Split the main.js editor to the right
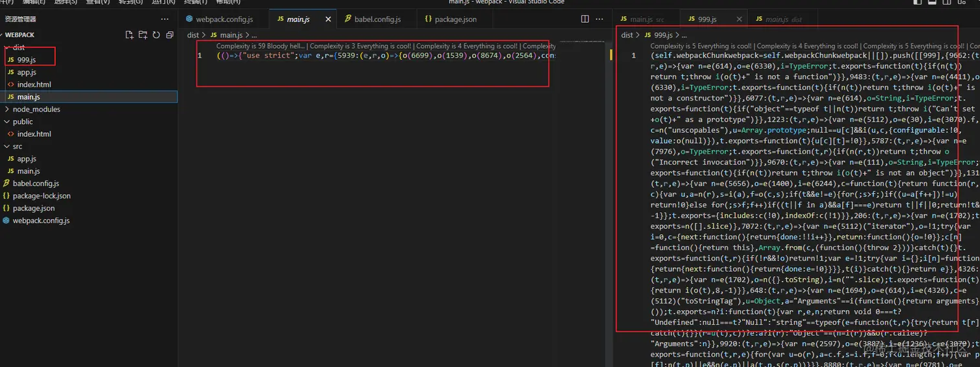The width and height of the screenshot is (980, 367). (x=585, y=19)
